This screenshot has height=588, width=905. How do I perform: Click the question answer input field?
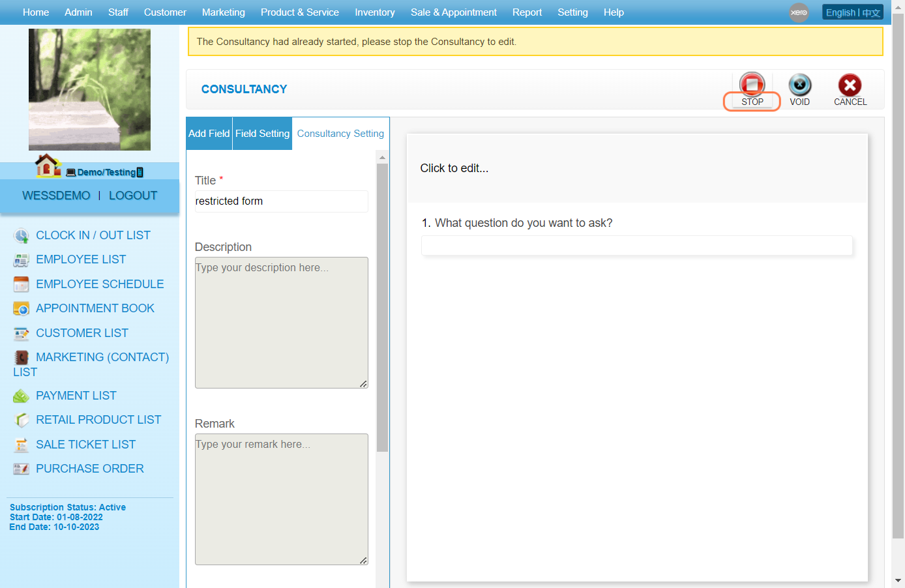[x=637, y=245]
